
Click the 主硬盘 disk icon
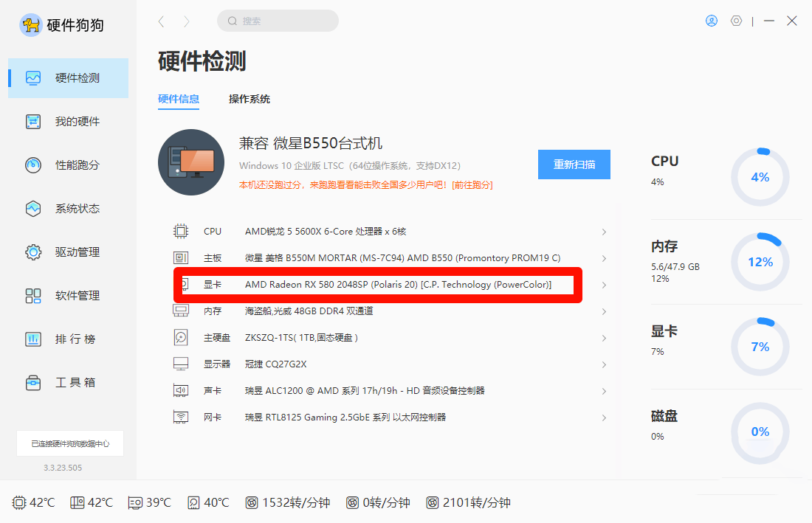[181, 337]
